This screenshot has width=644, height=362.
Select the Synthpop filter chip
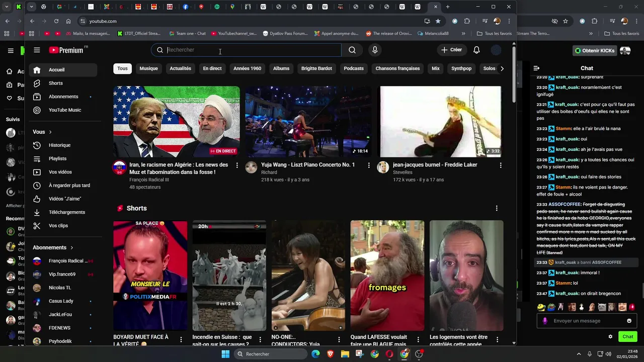461,68
